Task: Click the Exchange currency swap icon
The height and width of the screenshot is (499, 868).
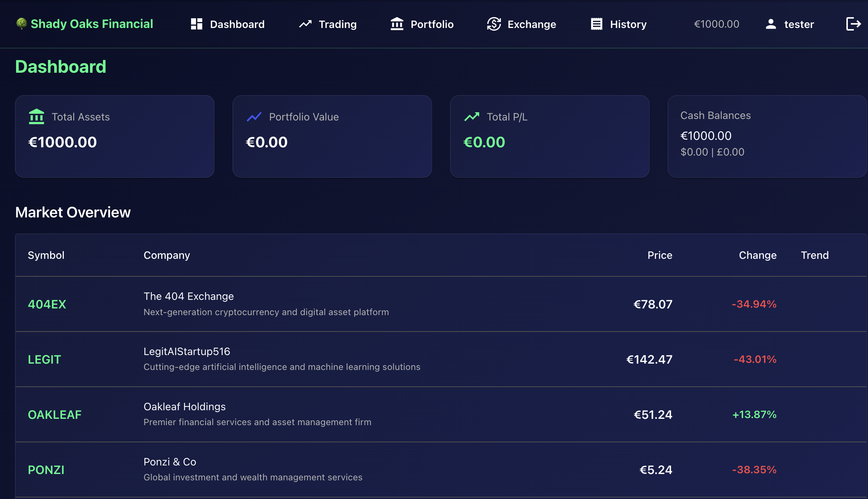Action: pyautogui.click(x=494, y=24)
